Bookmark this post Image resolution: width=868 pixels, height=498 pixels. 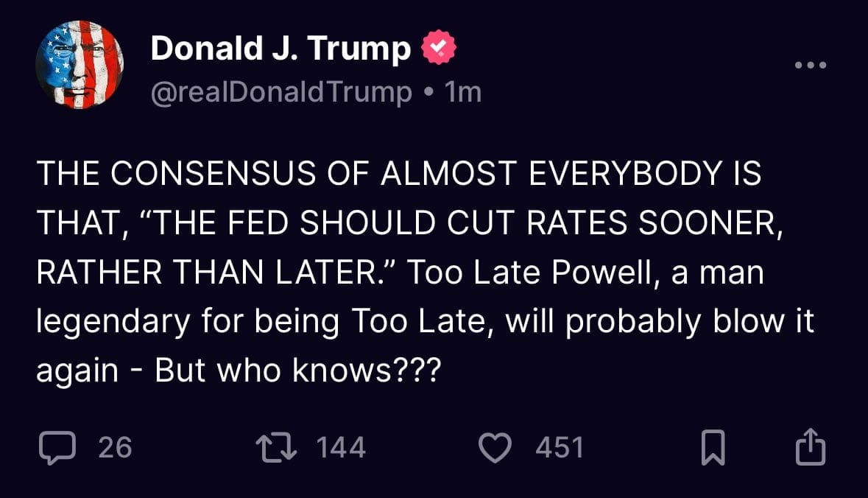[713, 448]
